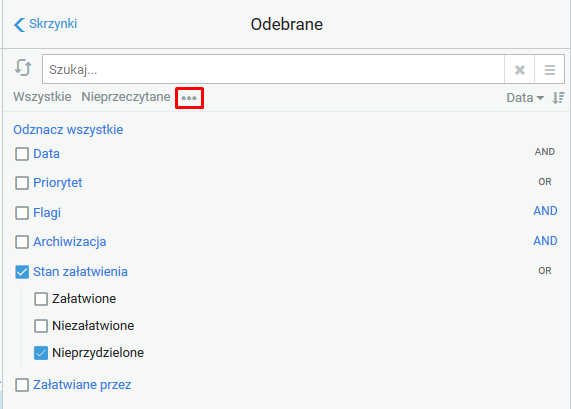
Task: Clear the search field with X icon
Action: [x=520, y=70]
